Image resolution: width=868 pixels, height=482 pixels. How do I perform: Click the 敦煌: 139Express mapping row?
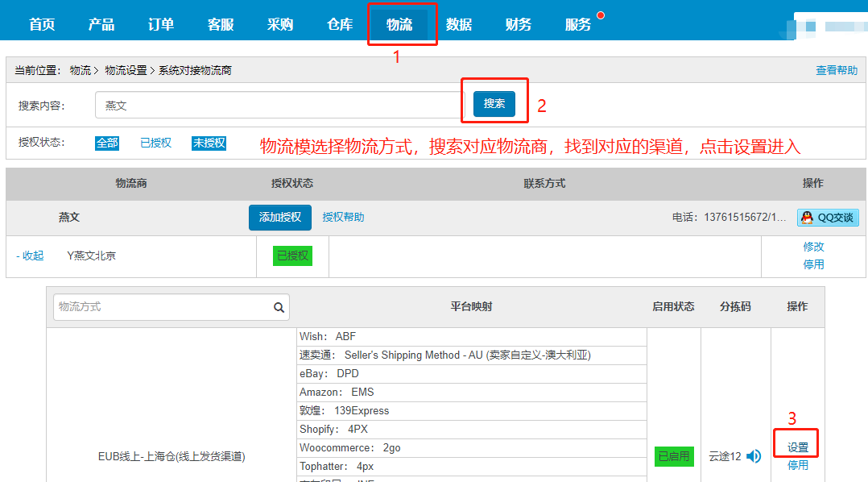click(x=472, y=410)
